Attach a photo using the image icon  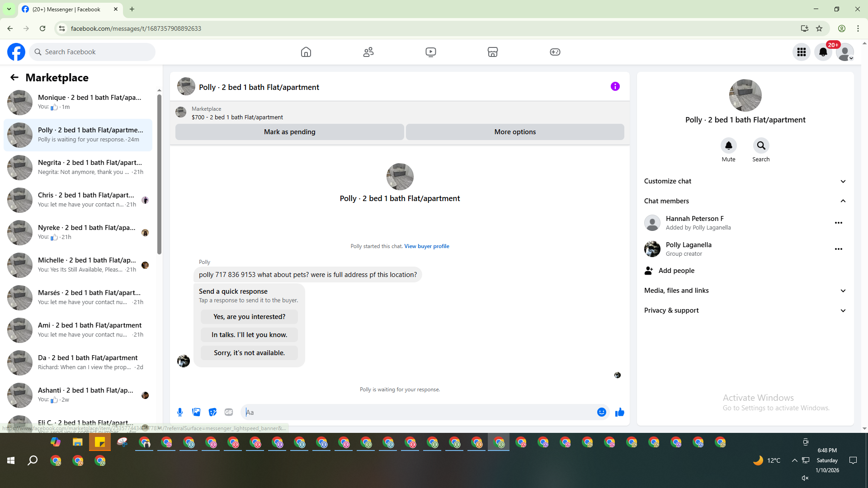click(x=196, y=412)
